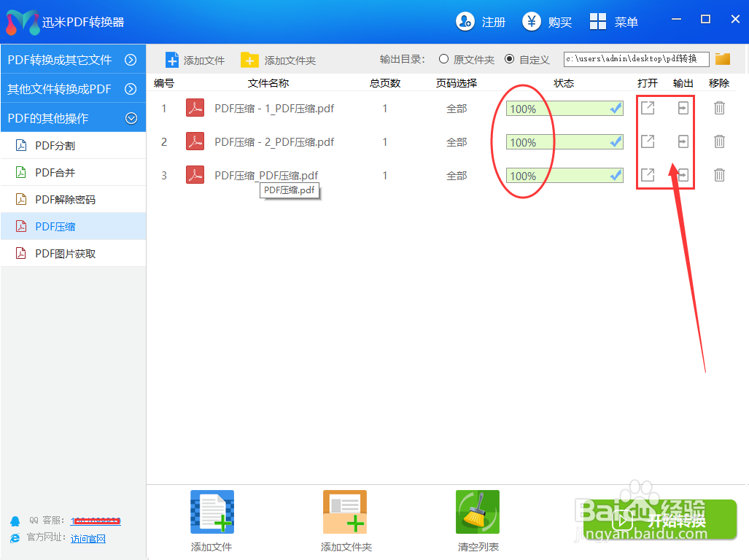Click 全部 page selection for row 3
Viewport: 749px width, 560px height.
tap(457, 176)
